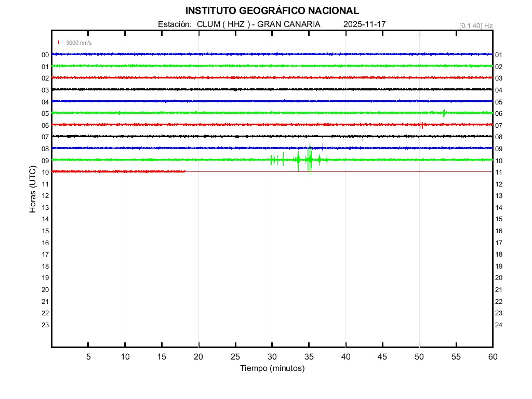This screenshot has width=532, height=399.
Task: Click the 30 minute tick label
Action: [x=272, y=357]
